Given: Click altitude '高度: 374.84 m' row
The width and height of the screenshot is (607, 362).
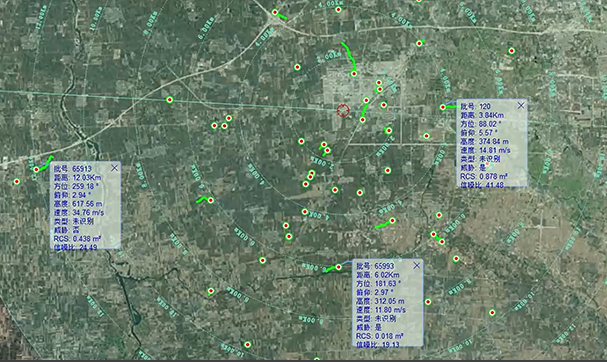Looking at the screenshot, I should (484, 141).
